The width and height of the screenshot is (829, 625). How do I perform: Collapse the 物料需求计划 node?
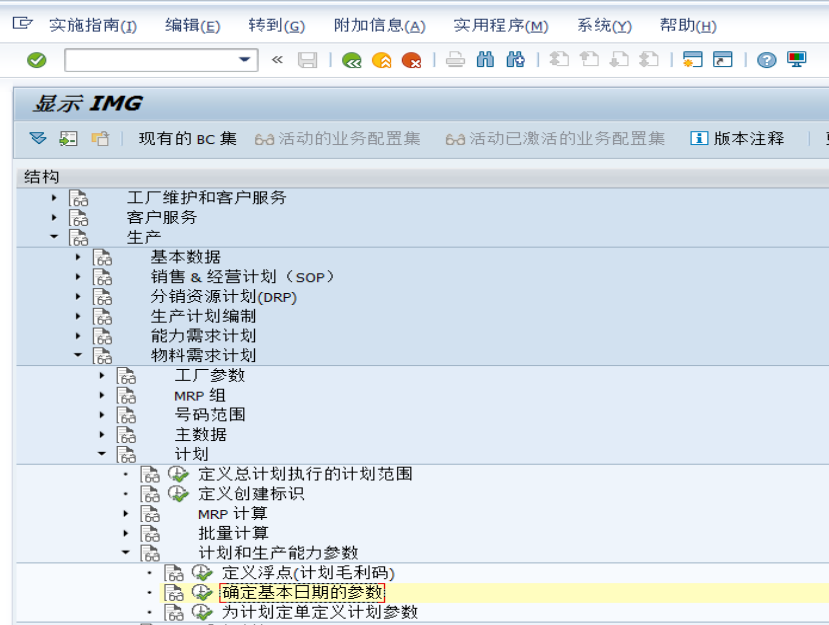tap(78, 355)
